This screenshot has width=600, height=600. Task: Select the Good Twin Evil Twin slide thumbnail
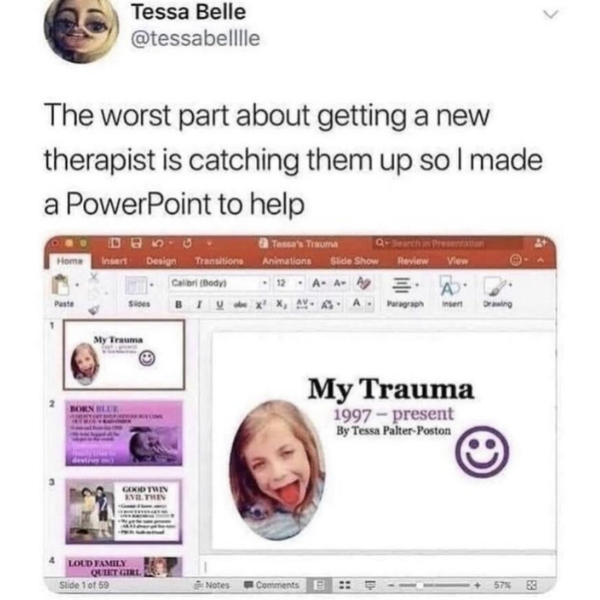point(124,511)
